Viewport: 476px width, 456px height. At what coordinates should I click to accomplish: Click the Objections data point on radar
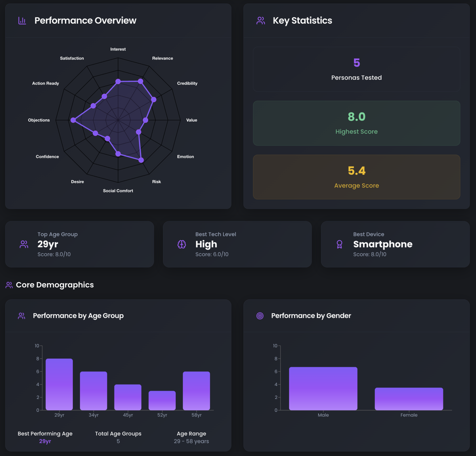pos(73,120)
